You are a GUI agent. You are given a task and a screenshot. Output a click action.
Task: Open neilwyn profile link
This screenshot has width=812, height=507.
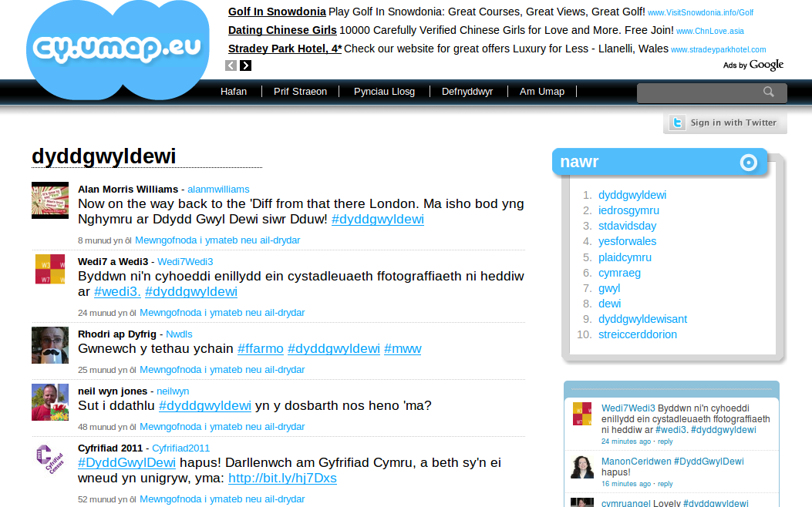click(173, 391)
